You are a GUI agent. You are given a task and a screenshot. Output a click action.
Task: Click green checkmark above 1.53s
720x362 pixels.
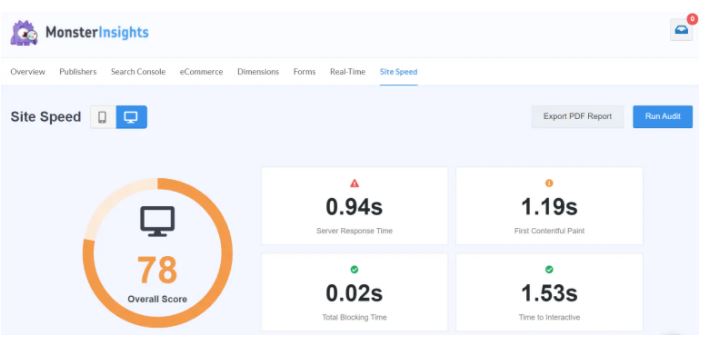pos(549,269)
